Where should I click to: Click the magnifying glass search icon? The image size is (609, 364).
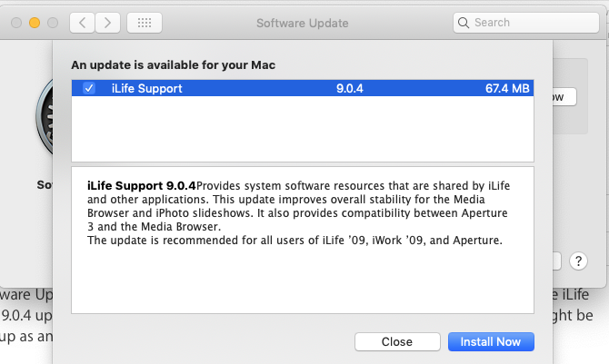464,22
